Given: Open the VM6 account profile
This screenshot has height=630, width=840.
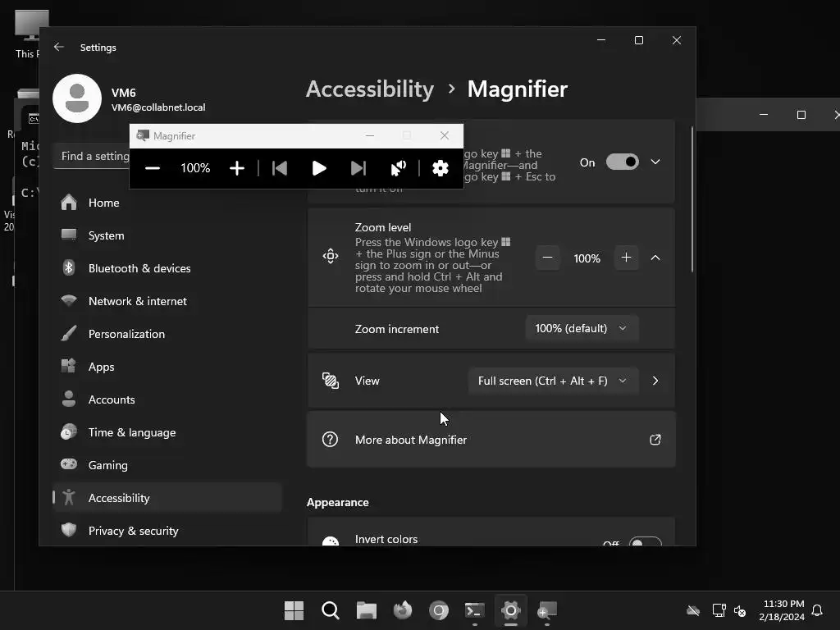Looking at the screenshot, I should coord(129,99).
